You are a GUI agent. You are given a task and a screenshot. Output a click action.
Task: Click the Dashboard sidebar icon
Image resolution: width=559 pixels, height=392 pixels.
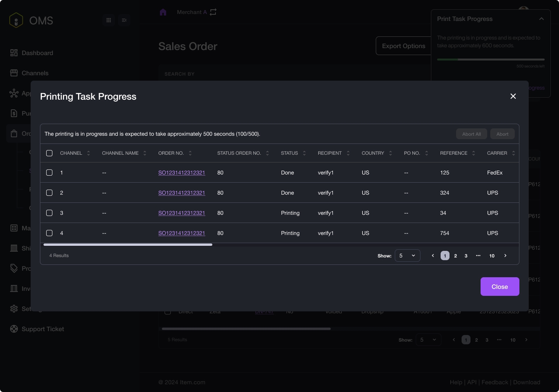[14, 53]
